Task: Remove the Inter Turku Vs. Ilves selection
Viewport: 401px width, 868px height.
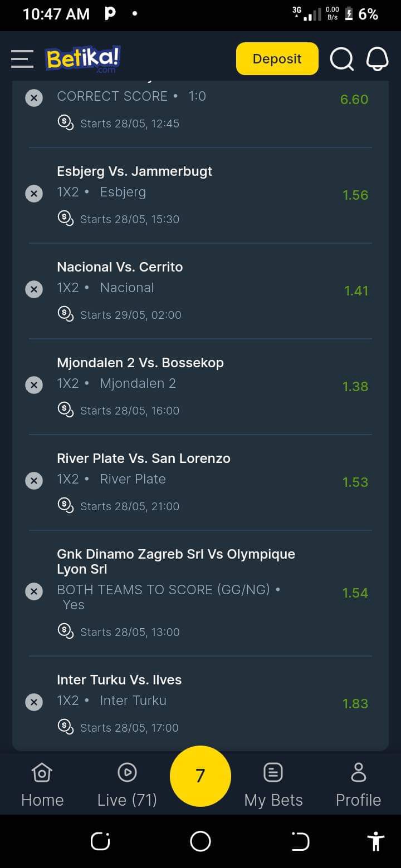Action: point(34,702)
